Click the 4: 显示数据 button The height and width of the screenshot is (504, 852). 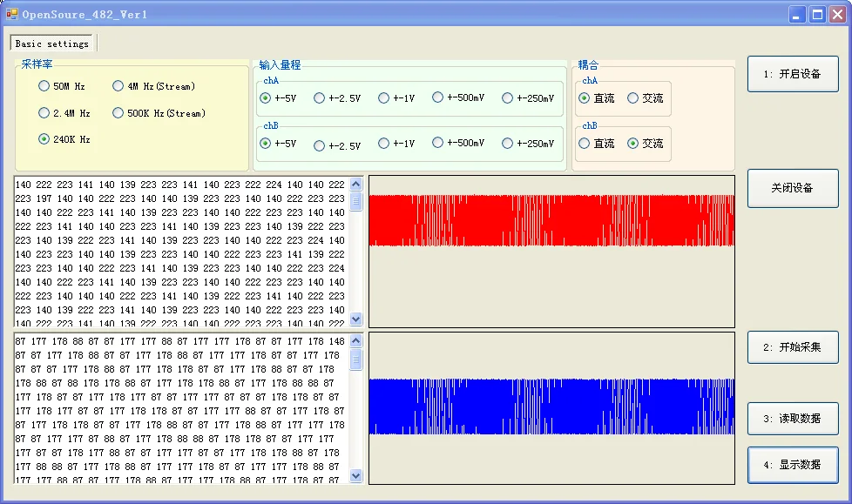pyautogui.click(x=792, y=465)
